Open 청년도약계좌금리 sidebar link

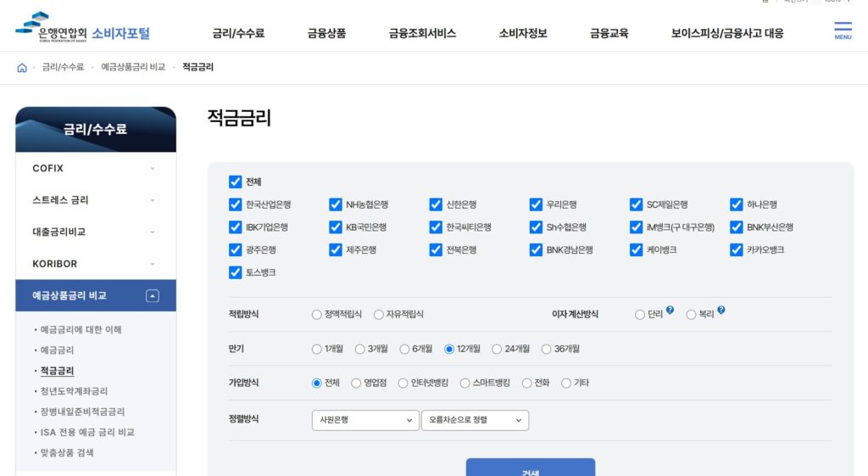pyautogui.click(x=75, y=391)
